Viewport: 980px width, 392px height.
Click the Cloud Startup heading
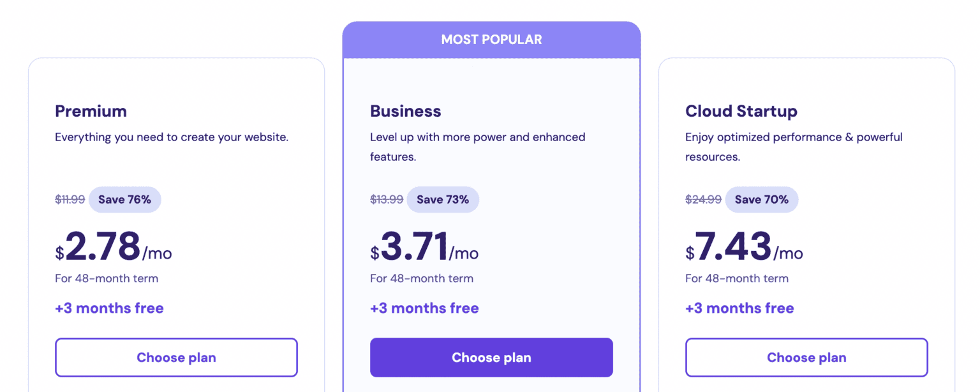click(741, 111)
